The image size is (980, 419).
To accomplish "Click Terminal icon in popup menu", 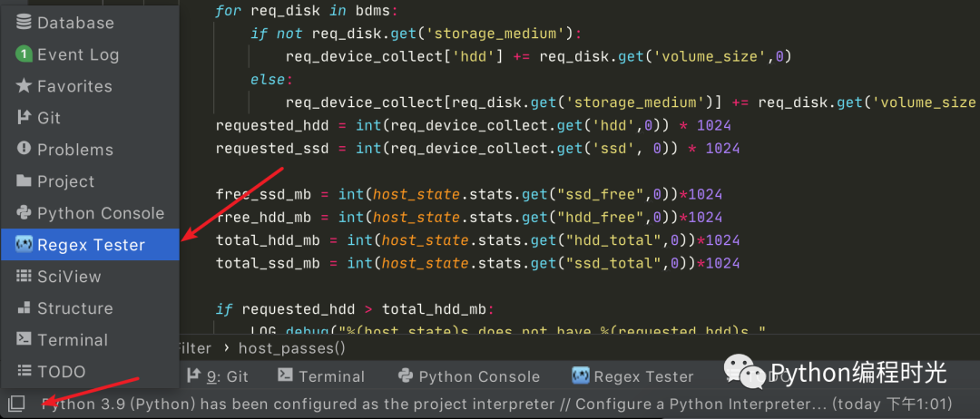I will 24,340.
